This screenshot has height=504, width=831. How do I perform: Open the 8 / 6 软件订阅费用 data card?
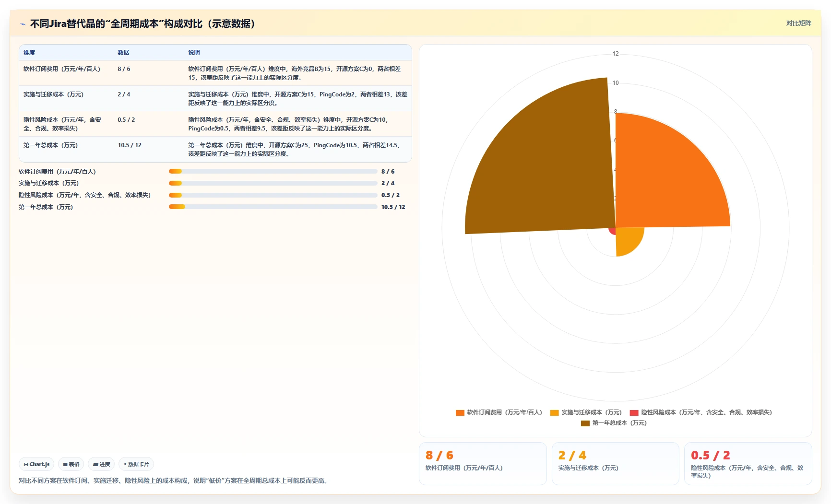point(483,463)
